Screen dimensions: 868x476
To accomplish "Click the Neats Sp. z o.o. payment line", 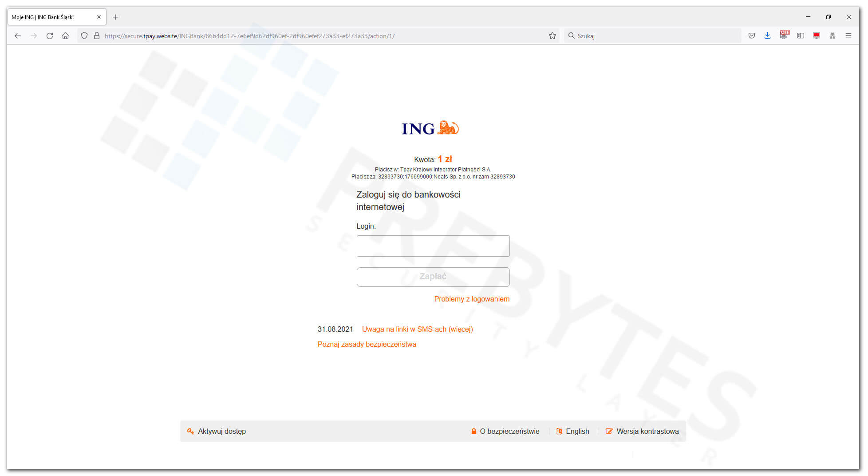I will [x=433, y=177].
